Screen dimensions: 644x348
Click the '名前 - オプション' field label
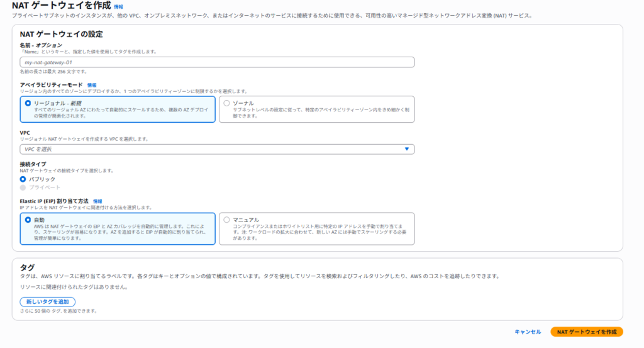click(42, 45)
